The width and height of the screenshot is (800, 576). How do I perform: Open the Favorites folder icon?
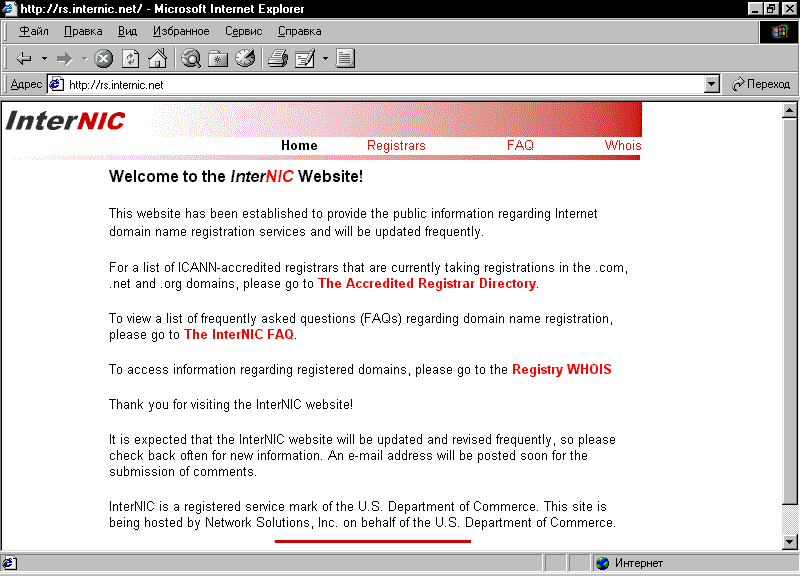click(x=218, y=59)
